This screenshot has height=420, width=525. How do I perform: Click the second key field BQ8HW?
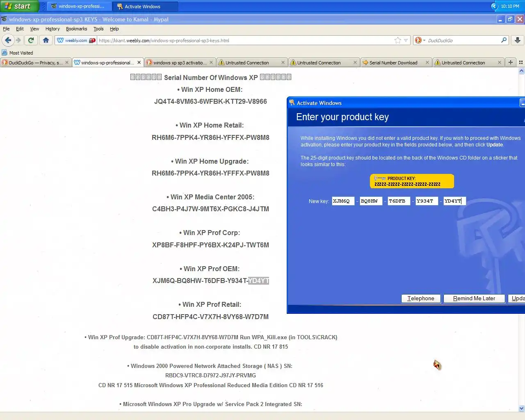coord(371,201)
